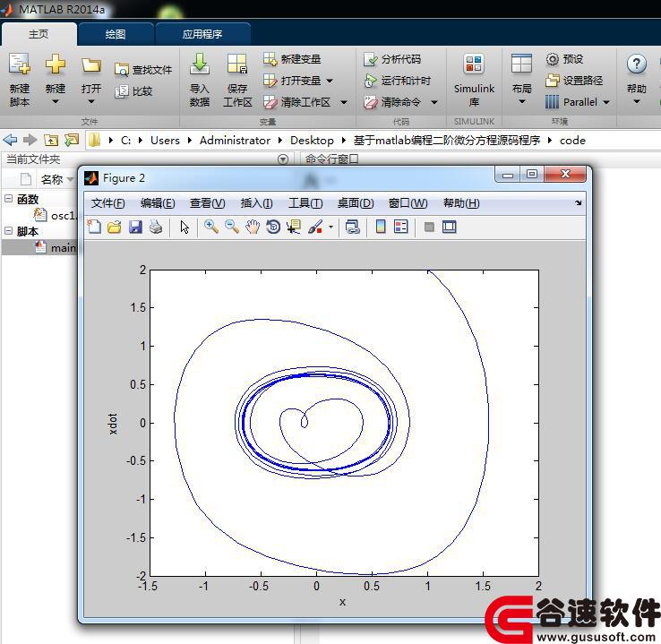Screen dimensions: 661x644
Task: Click the Up One Level folder button
Action: click(x=51, y=140)
